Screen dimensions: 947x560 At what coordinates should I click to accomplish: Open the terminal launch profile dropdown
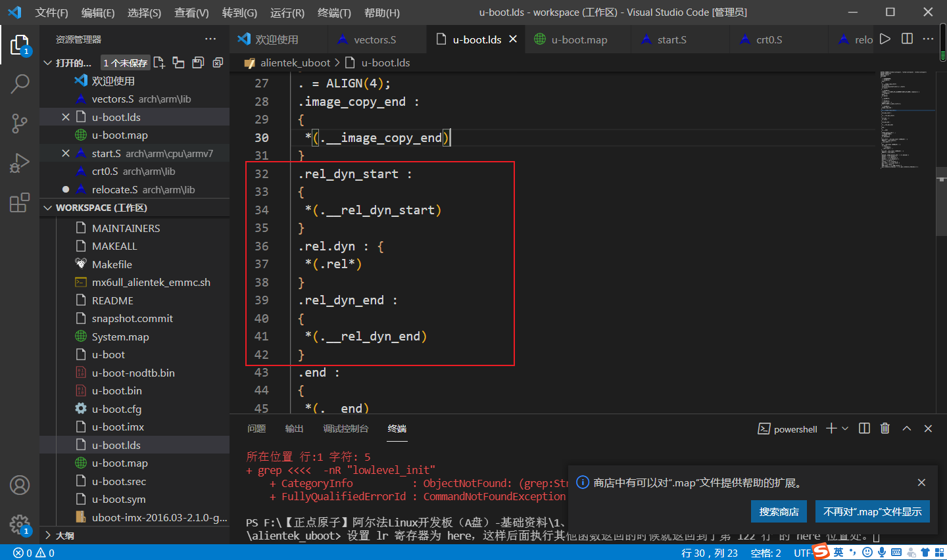click(x=846, y=429)
